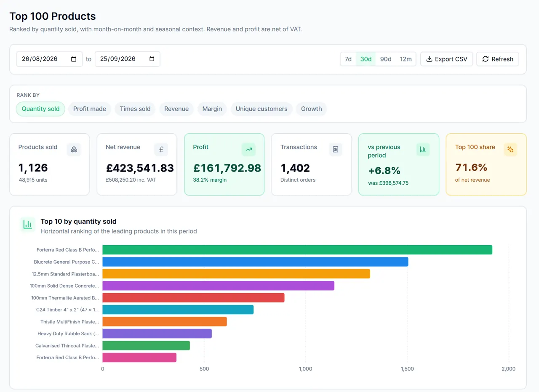
Task: Click the pound icon on Net revenue card
Action: pyautogui.click(x=161, y=149)
